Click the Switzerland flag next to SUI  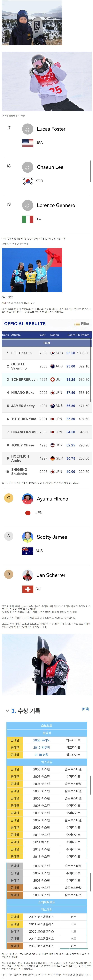pos(28,589)
